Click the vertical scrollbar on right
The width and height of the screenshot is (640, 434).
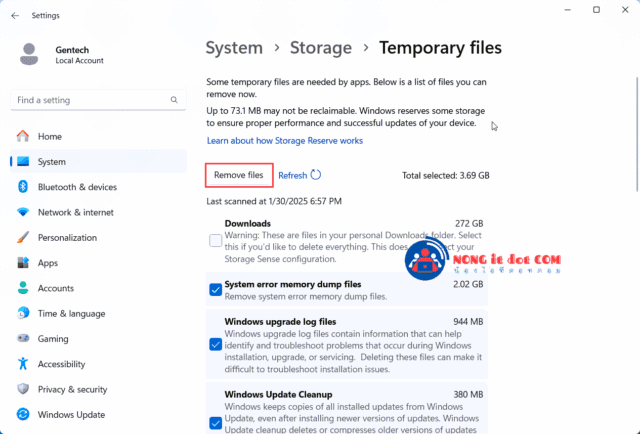pos(637,135)
